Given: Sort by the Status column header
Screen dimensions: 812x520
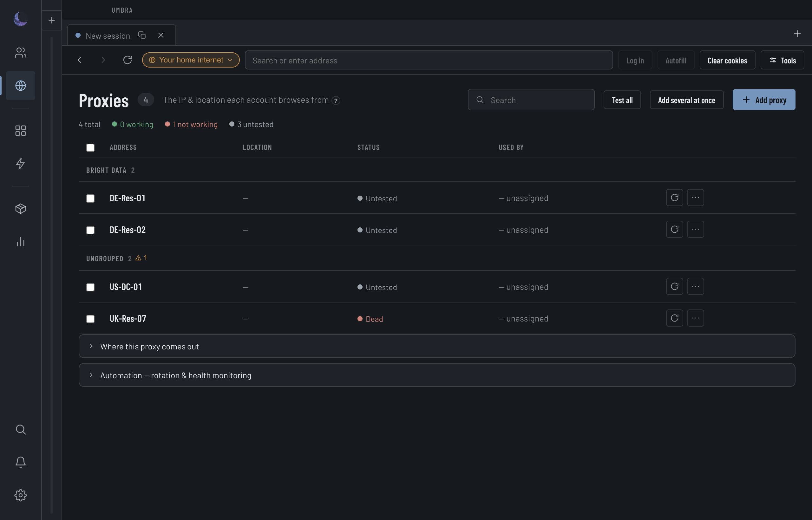Looking at the screenshot, I should [369, 147].
